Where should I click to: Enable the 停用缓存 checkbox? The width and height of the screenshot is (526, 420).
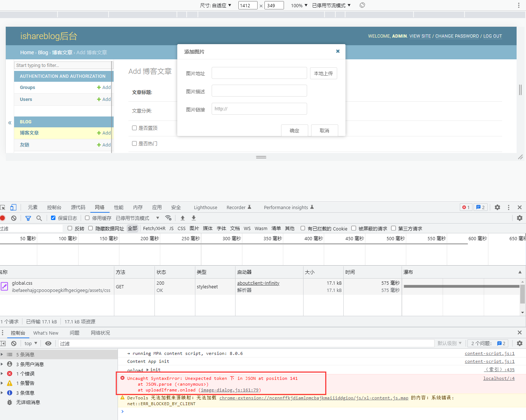[x=87, y=218]
